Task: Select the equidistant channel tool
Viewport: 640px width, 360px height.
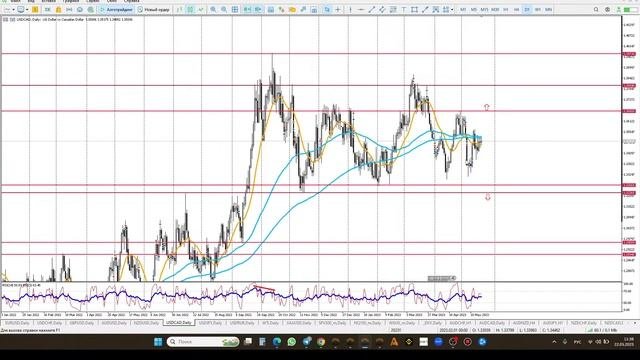Action: [382, 9]
